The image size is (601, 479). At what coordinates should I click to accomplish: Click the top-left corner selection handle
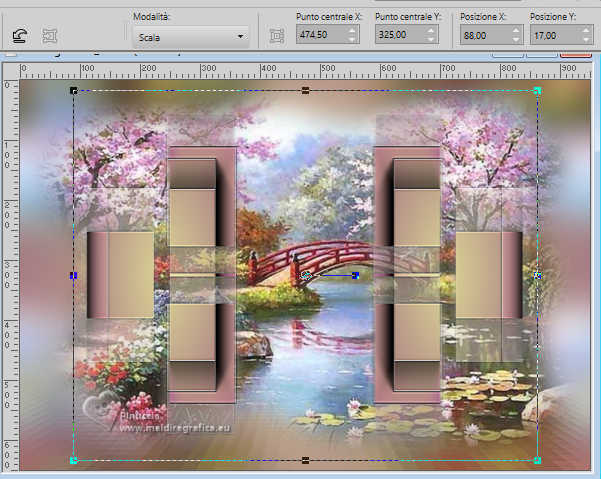74,91
